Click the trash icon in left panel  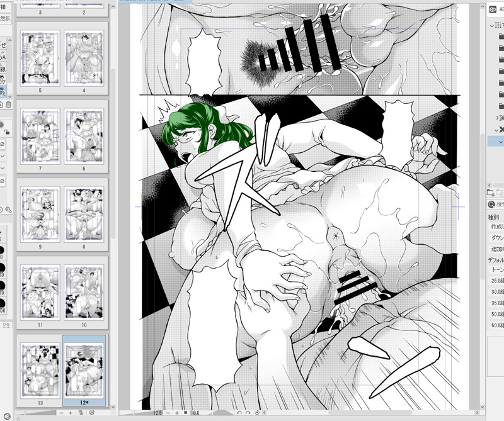click(8, 104)
